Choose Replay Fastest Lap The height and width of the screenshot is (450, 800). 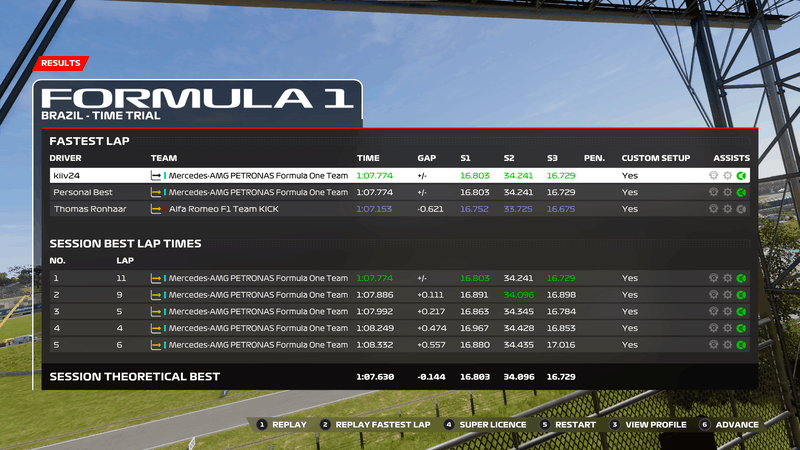[376, 424]
